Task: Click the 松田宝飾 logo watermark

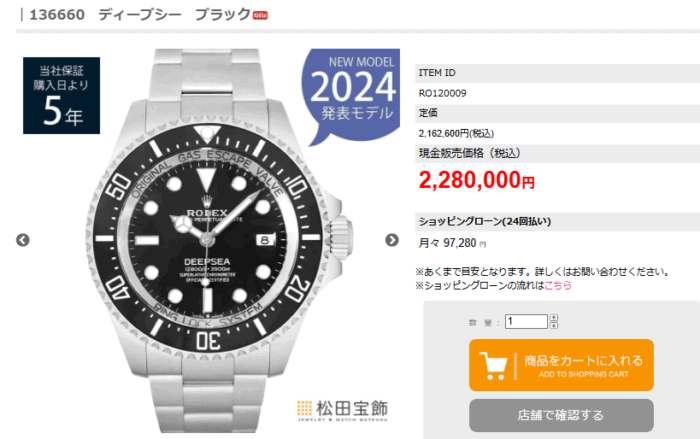Action: click(x=343, y=410)
